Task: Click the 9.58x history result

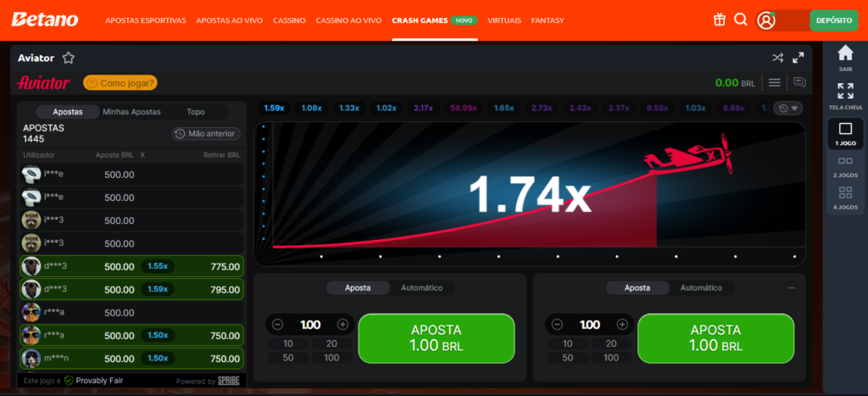Action: coord(656,108)
